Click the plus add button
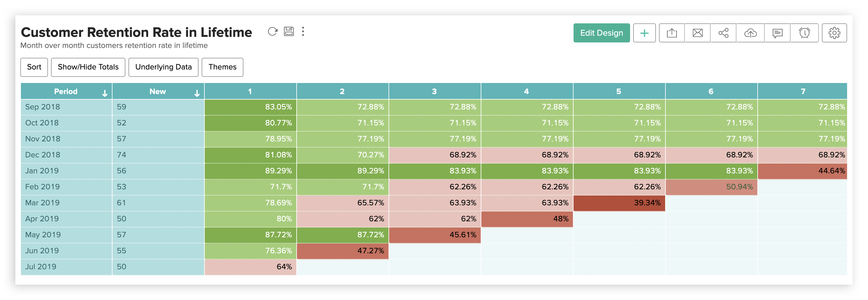Image resolution: width=868 pixels, height=300 pixels. pos(644,33)
